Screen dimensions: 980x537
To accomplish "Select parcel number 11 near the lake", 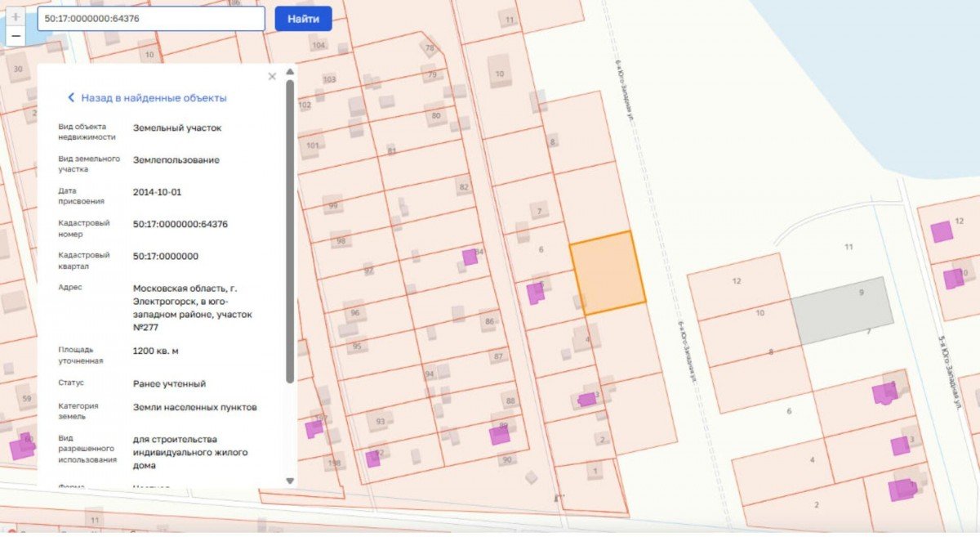I will pyautogui.click(x=849, y=246).
